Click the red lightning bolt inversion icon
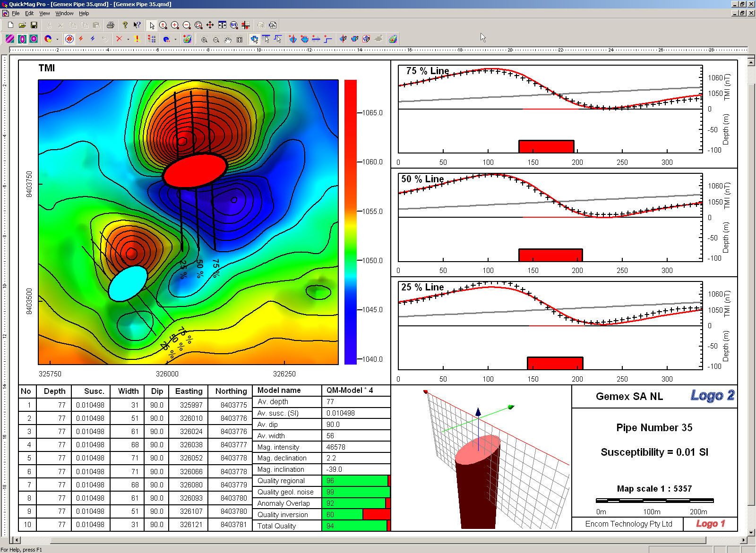Viewport: 756px width, 553px height. tap(81, 39)
